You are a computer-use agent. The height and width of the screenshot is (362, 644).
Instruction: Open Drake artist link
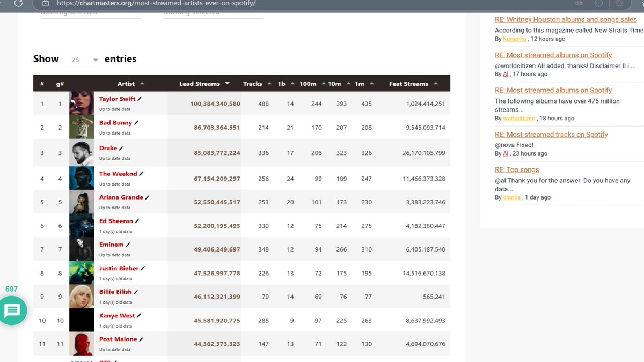click(x=108, y=148)
